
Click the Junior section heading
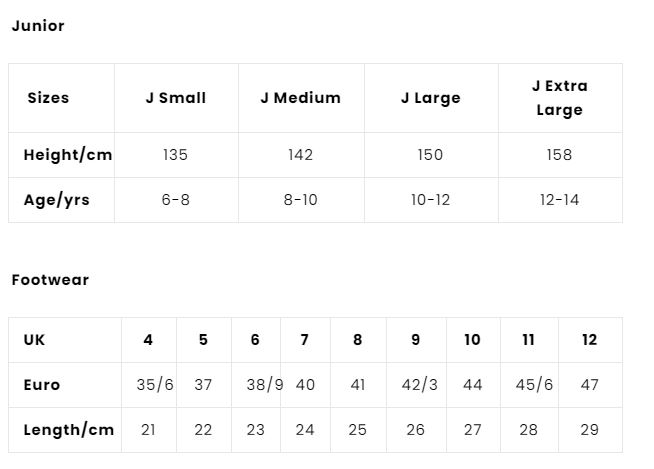[38, 26]
